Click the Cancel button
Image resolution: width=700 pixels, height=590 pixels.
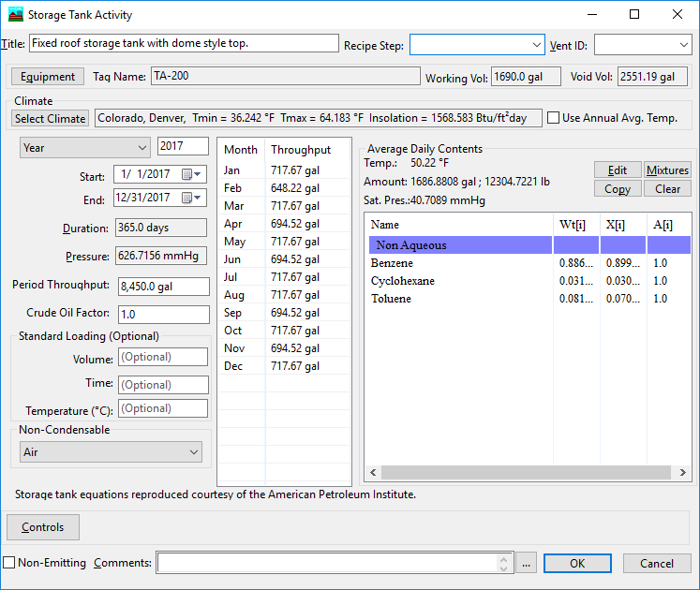(x=657, y=563)
